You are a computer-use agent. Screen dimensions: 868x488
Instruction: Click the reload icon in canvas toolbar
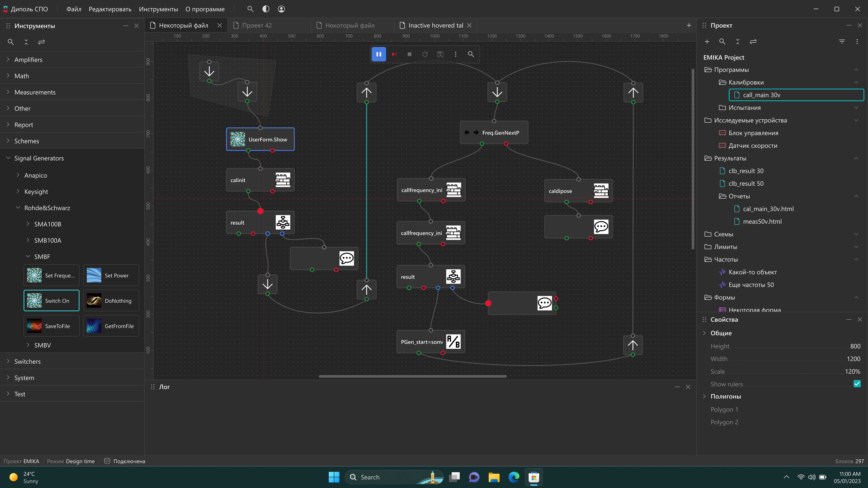pos(425,54)
